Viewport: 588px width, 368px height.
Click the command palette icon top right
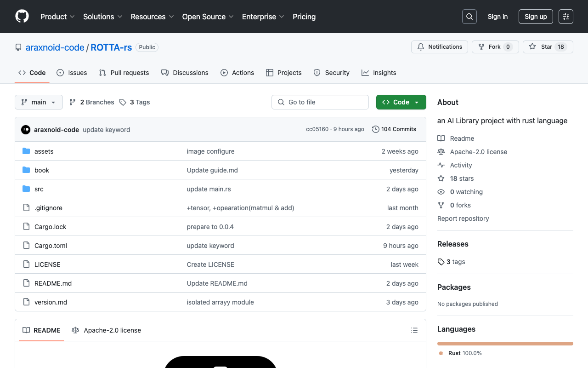[565, 16]
